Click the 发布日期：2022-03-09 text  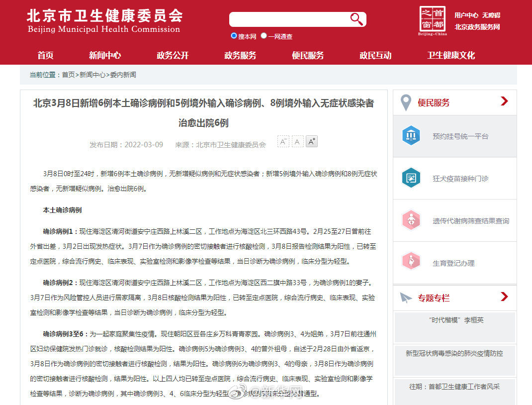coord(126,145)
